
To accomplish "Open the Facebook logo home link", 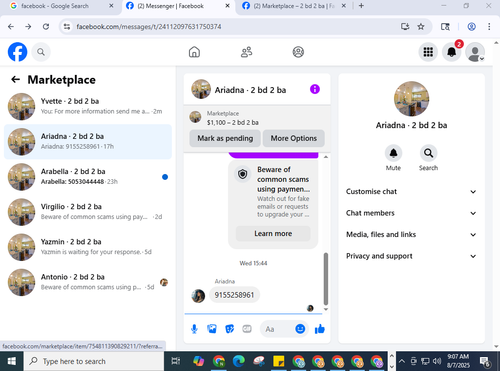I will [x=17, y=52].
